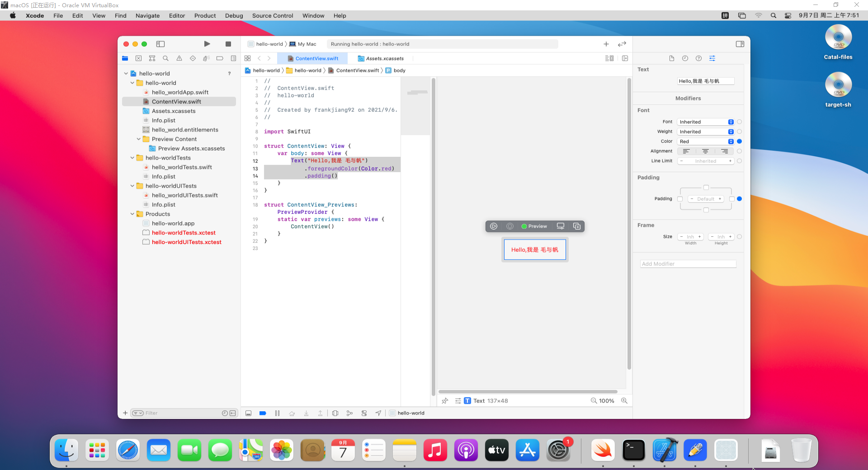Toggle the leading padding checkbox

[680, 199]
